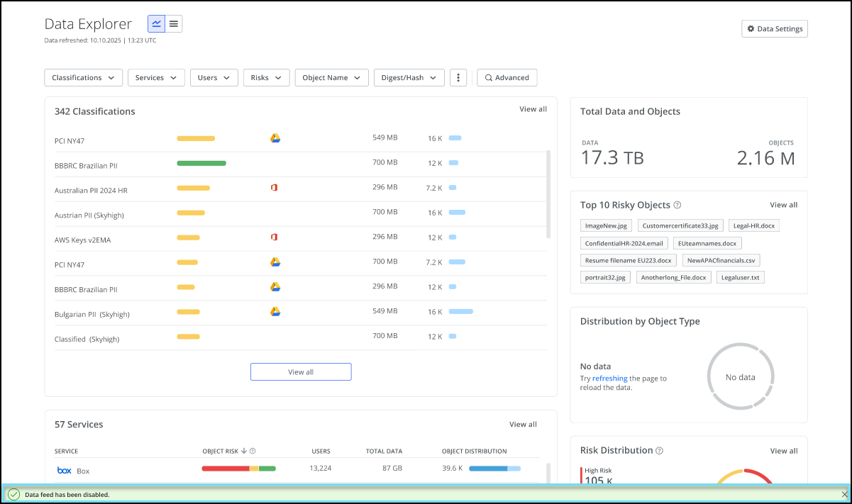Click help icon beside Risk Distribution

pyautogui.click(x=660, y=451)
